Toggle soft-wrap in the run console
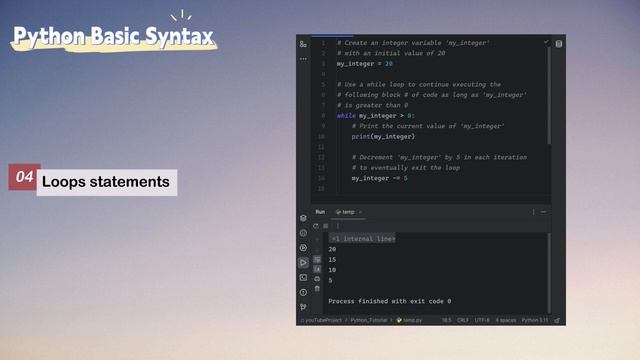The height and width of the screenshot is (360, 640). 317,260
